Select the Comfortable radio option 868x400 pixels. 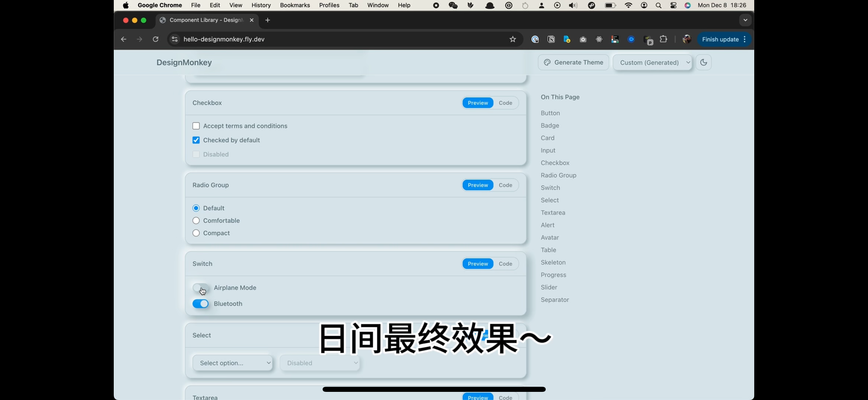(196, 221)
